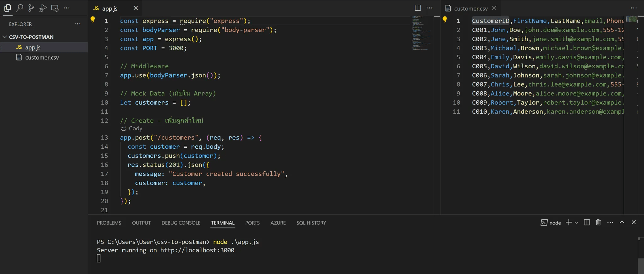The height and width of the screenshot is (274, 644).
Task: Activate the app.js editor tab
Action: tap(115, 8)
